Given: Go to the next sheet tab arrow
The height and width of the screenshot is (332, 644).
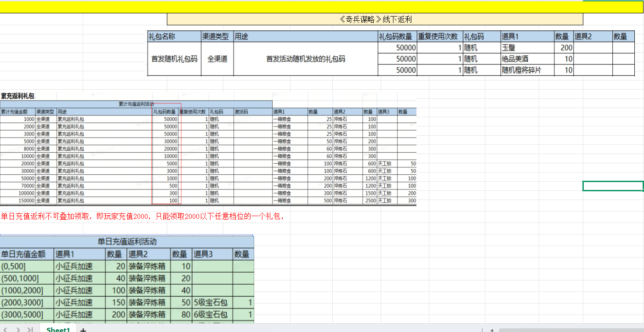Looking at the screenshot, I should (x=18, y=329).
